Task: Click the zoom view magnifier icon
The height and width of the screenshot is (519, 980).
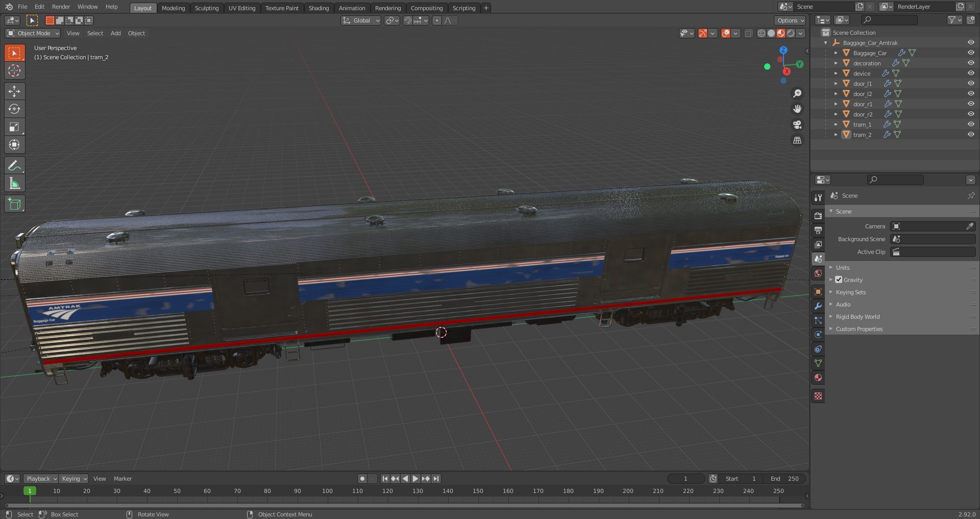Action: [797, 93]
